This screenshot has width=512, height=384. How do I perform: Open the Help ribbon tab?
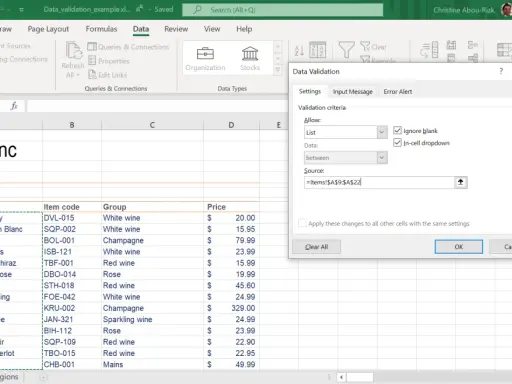[x=244, y=29]
